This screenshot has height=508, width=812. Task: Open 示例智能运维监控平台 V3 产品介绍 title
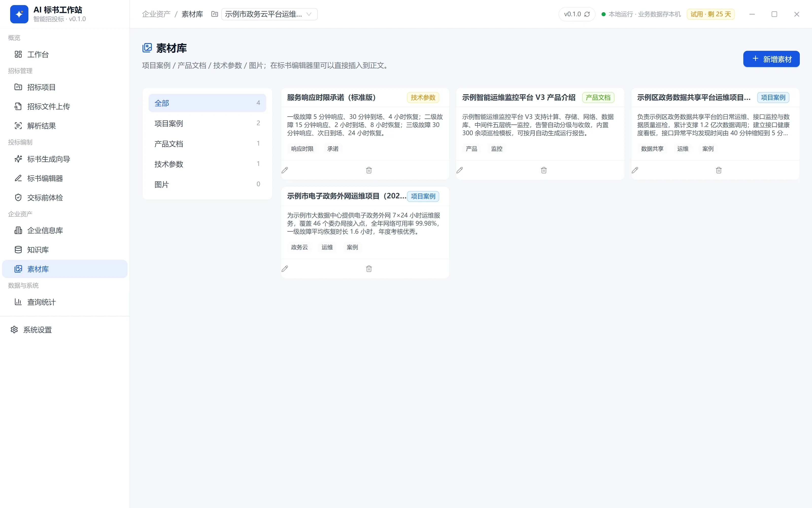(x=518, y=98)
